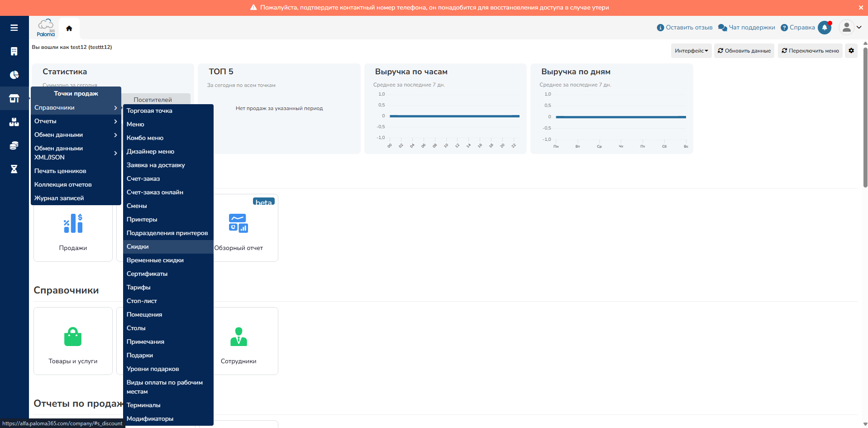Open the Чат поддержки link
868x428 pixels.
[x=747, y=28]
